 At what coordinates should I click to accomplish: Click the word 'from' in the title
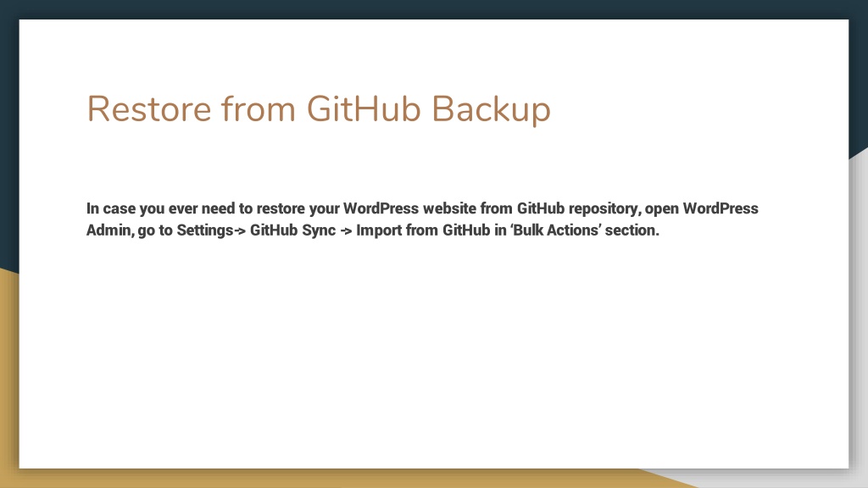[259, 108]
